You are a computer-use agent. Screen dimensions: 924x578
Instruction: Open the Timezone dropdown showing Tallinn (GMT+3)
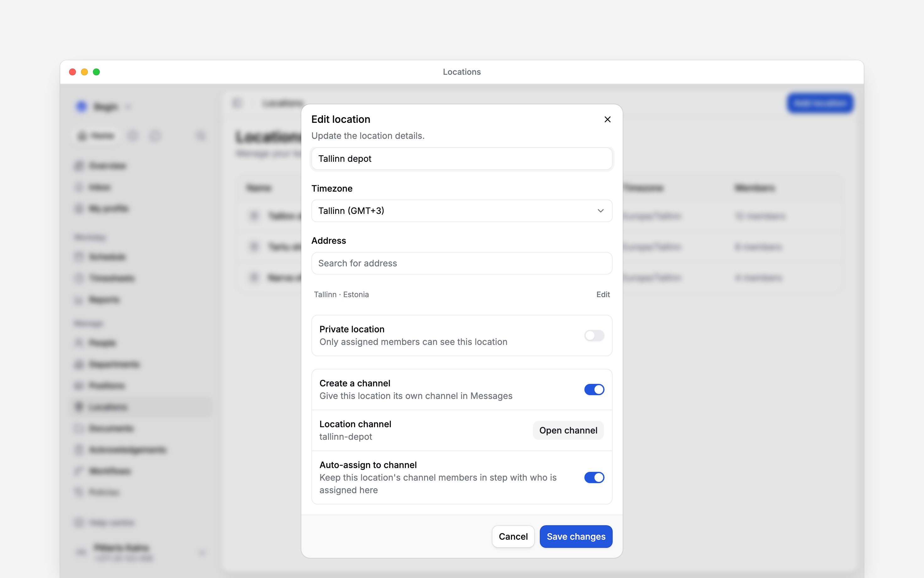(462, 211)
